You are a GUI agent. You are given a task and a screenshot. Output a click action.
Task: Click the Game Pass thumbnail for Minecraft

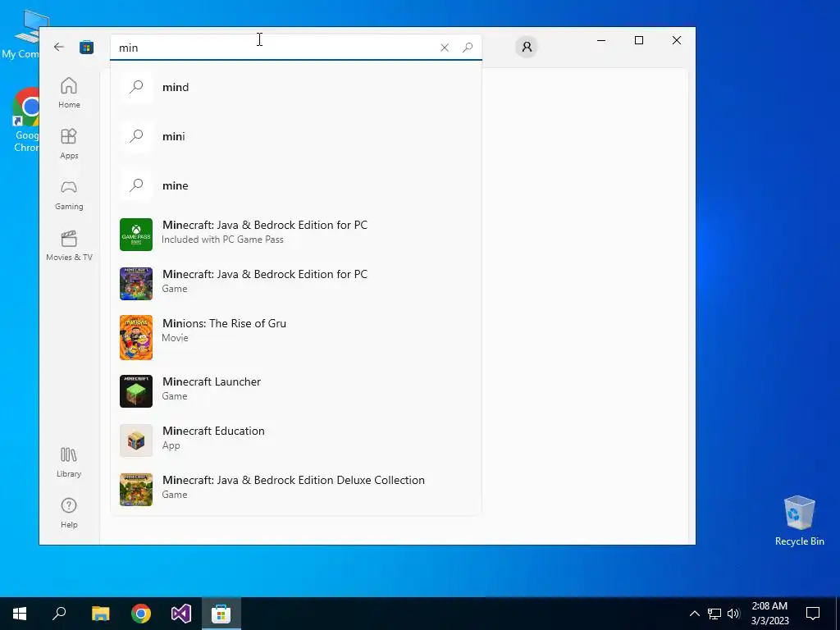point(136,235)
